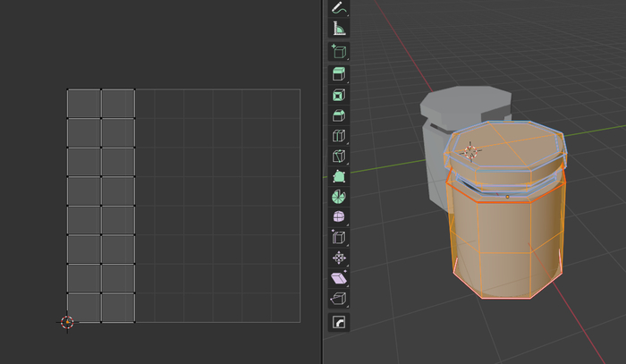Screen dimensions: 626x364
Task: Select the Loop Cut tool
Action: 339,136
